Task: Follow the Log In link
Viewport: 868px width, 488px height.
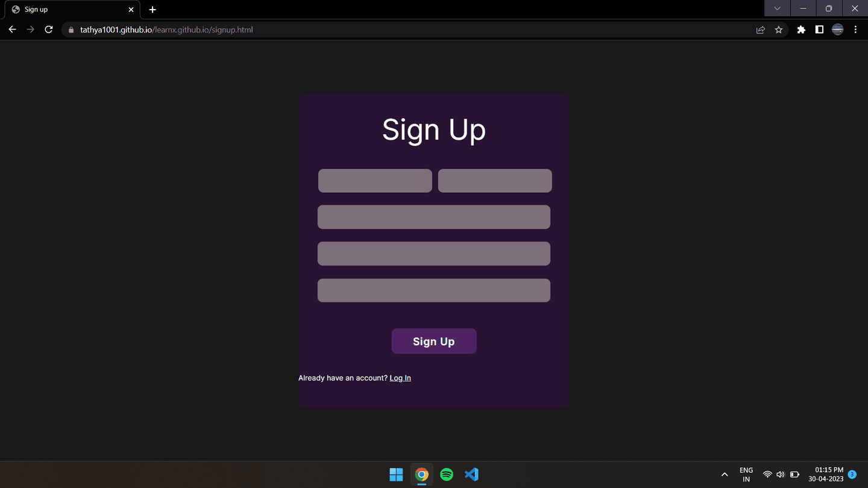Action: pyautogui.click(x=400, y=378)
